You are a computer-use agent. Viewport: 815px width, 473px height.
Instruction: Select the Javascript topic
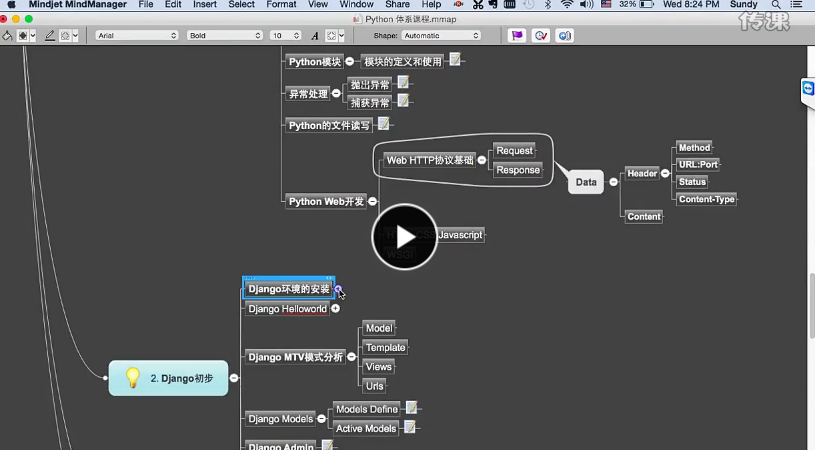[461, 235]
